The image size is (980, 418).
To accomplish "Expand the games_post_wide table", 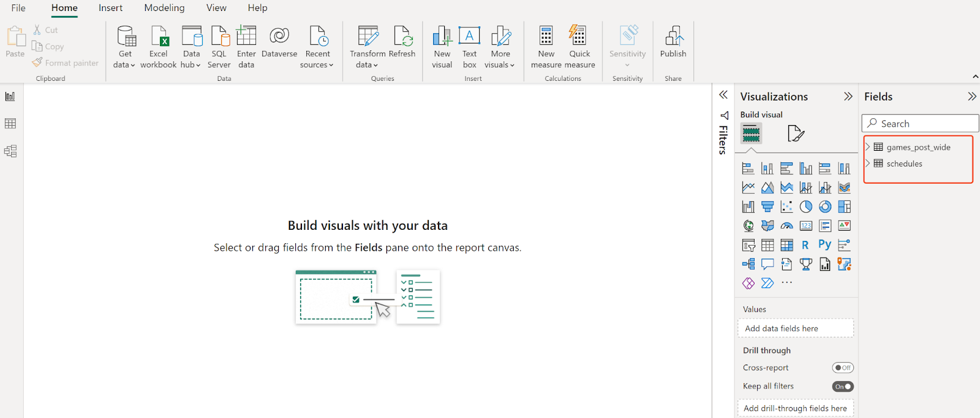I will point(868,147).
